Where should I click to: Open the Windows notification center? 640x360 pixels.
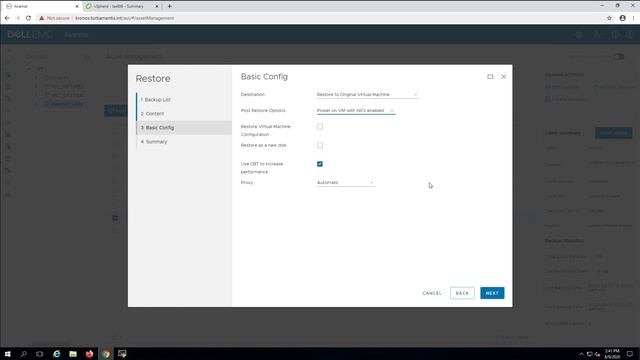click(x=630, y=354)
